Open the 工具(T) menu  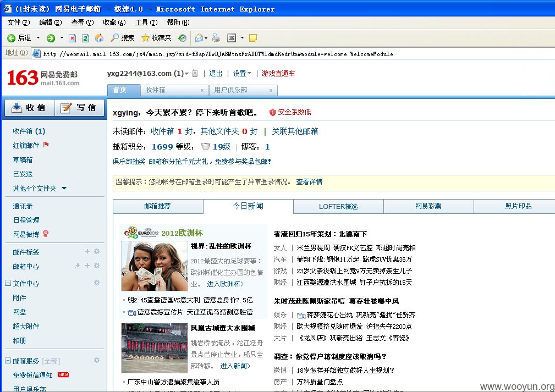tap(146, 23)
